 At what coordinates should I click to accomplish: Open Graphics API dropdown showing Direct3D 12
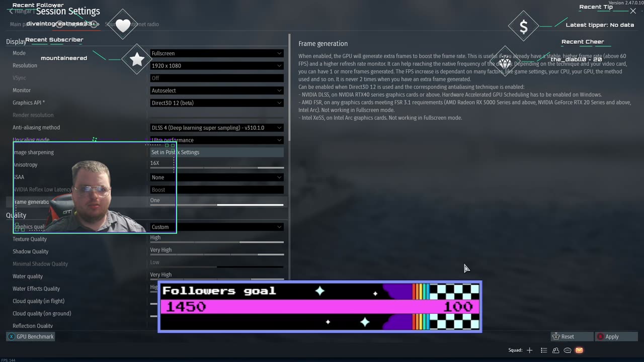click(x=217, y=103)
